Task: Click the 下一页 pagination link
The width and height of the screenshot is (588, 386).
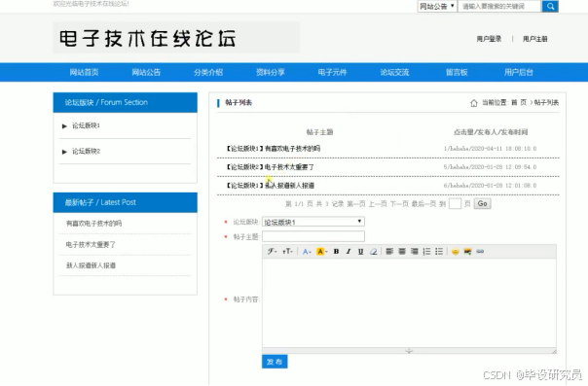Action: coord(399,204)
